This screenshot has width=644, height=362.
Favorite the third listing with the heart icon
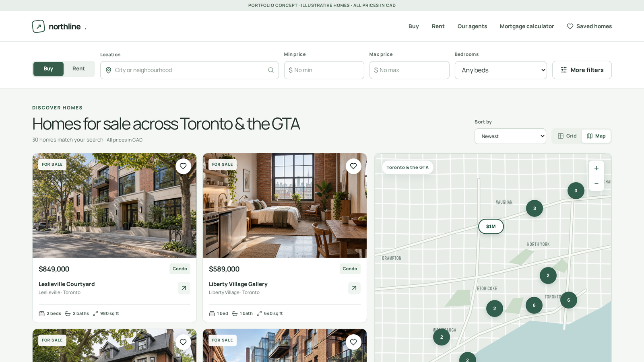(183, 342)
